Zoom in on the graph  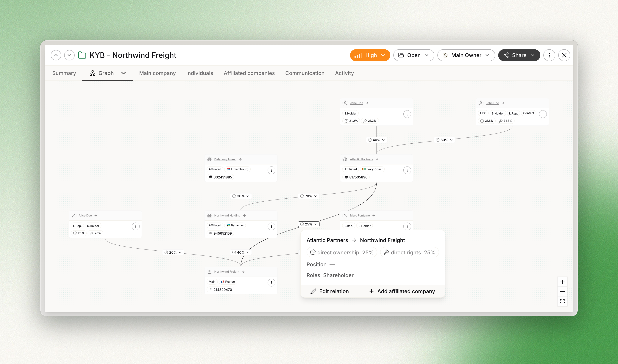[x=562, y=282]
